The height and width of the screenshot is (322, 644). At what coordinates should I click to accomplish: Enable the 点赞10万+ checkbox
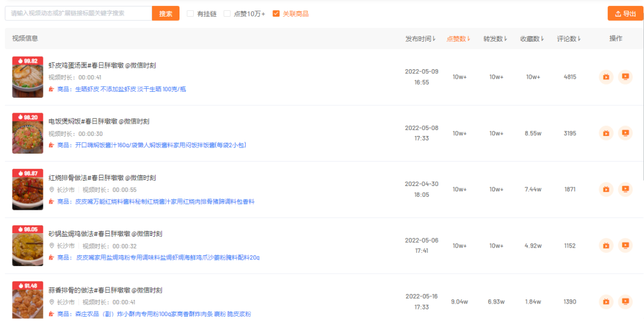227,14
